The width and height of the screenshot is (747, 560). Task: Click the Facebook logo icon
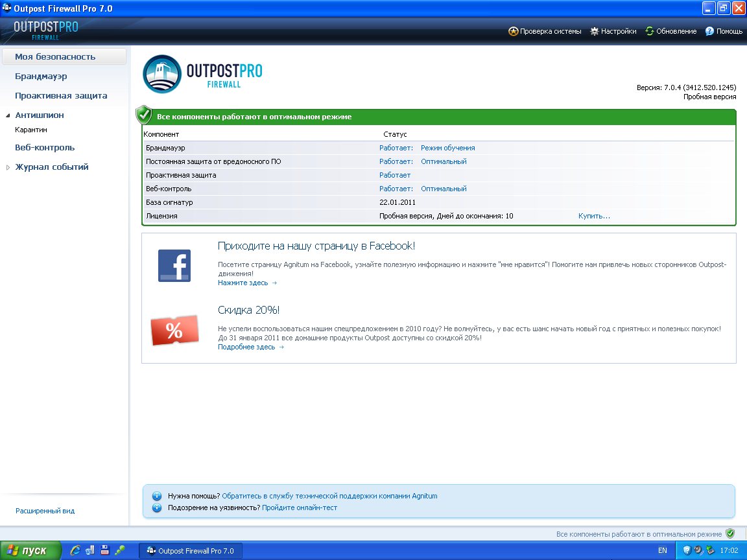tap(174, 266)
